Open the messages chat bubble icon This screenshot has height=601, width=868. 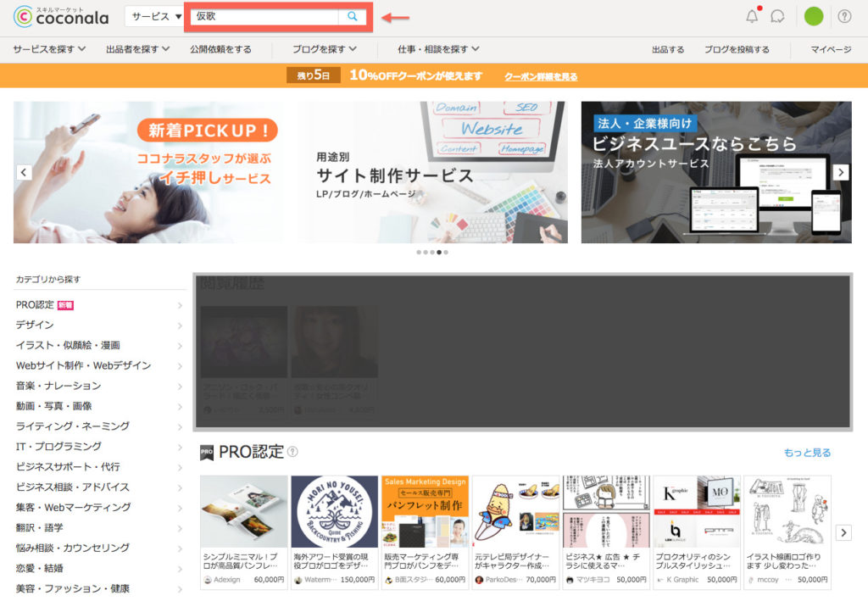click(777, 16)
